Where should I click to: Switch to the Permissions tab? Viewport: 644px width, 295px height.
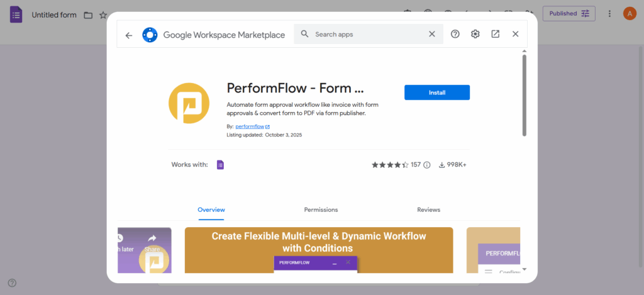(321, 209)
